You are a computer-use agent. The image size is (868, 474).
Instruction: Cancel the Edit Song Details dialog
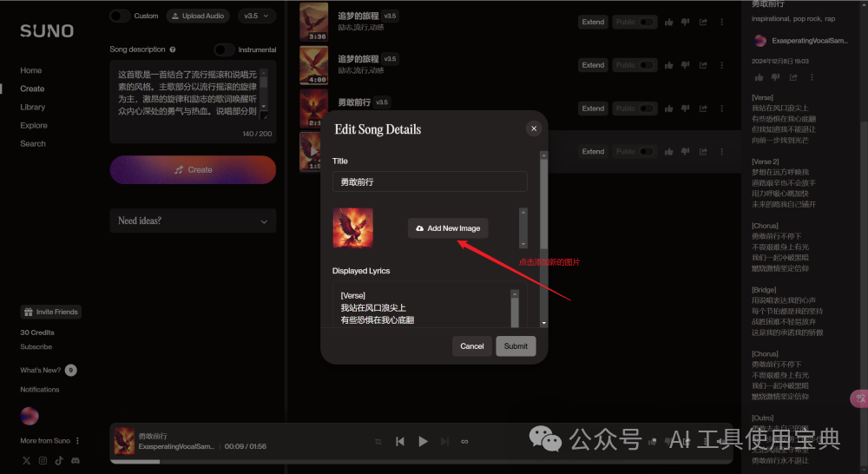coord(471,346)
